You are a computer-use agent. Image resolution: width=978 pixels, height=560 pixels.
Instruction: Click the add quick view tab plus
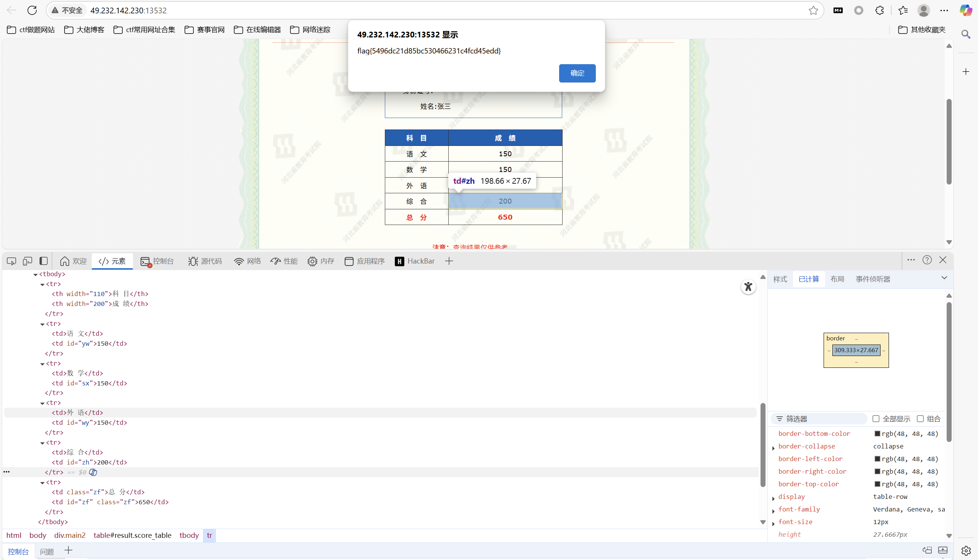[68, 550]
